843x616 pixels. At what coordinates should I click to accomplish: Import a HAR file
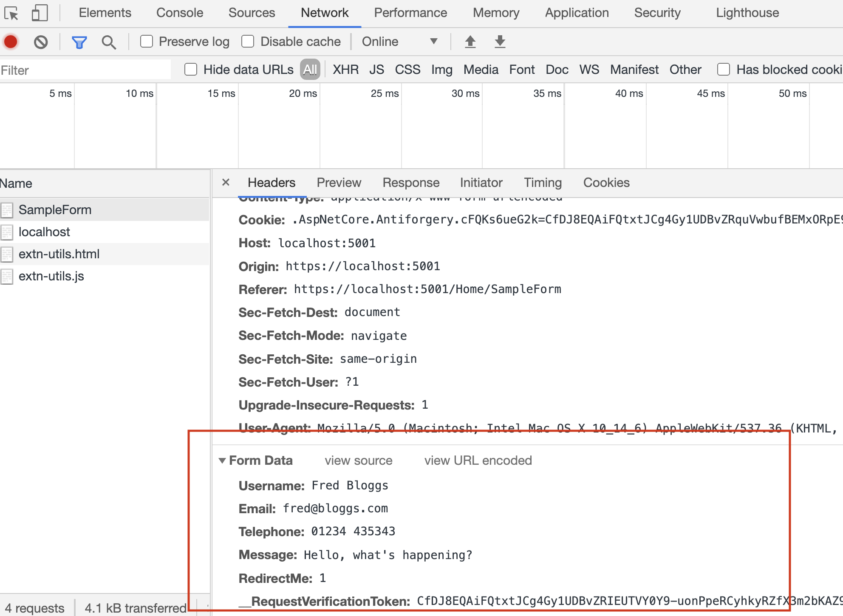pos(470,41)
